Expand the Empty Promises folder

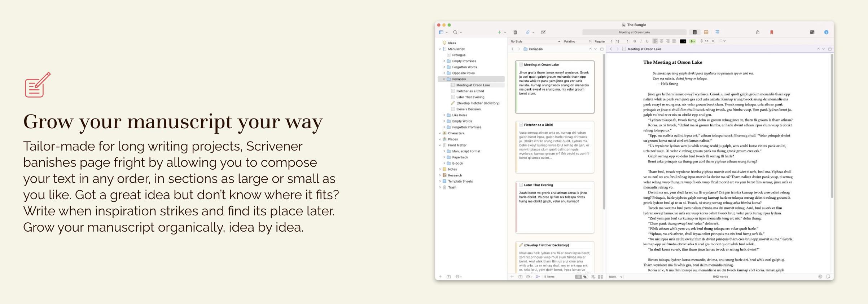click(444, 61)
